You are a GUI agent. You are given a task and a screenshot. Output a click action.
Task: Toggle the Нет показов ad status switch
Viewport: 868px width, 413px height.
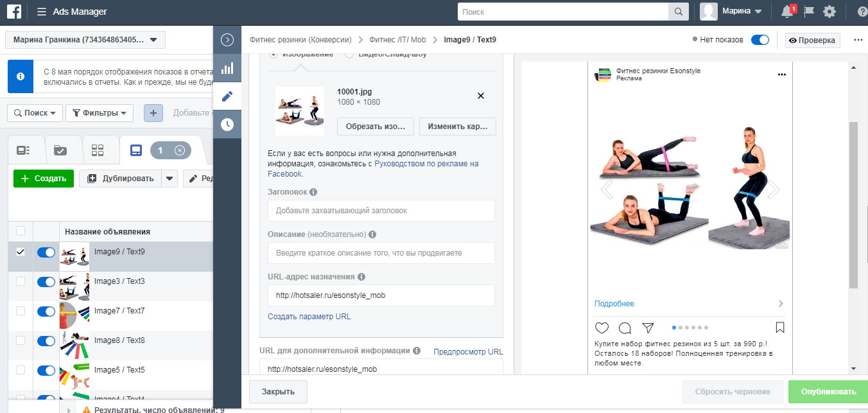tap(759, 40)
